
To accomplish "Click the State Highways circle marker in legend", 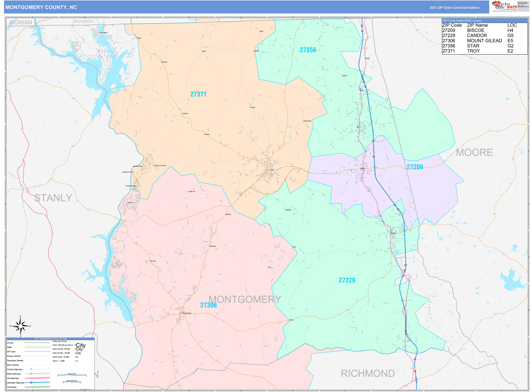I will (x=31, y=374).
